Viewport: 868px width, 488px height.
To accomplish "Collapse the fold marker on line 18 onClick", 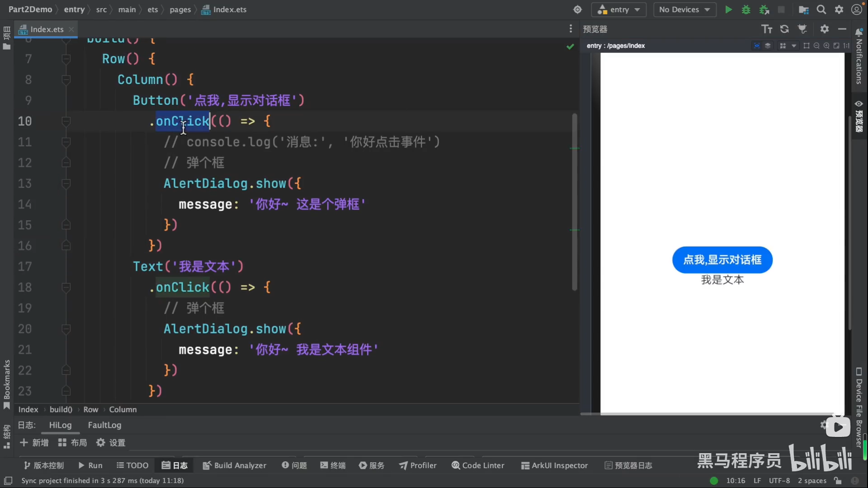I will point(66,287).
